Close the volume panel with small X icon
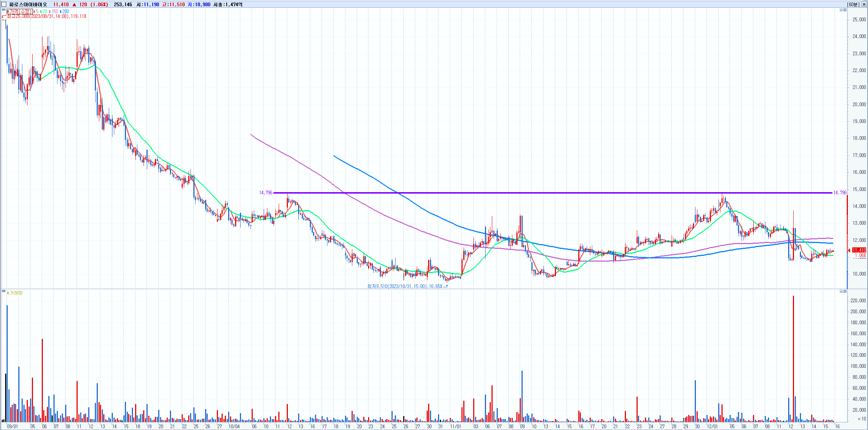This screenshot has width=868, height=430. [x=845, y=291]
